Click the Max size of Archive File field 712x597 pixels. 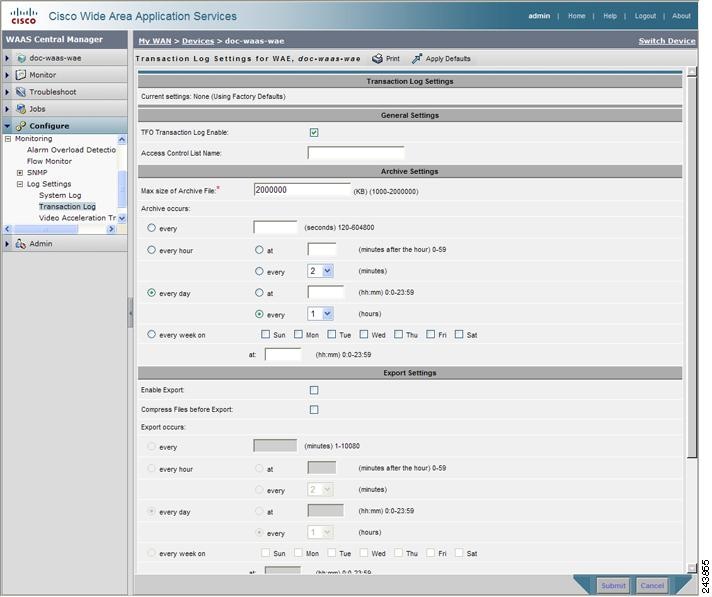(x=302, y=190)
